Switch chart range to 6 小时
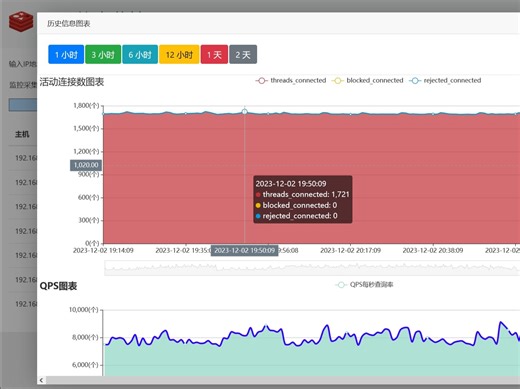 point(140,54)
